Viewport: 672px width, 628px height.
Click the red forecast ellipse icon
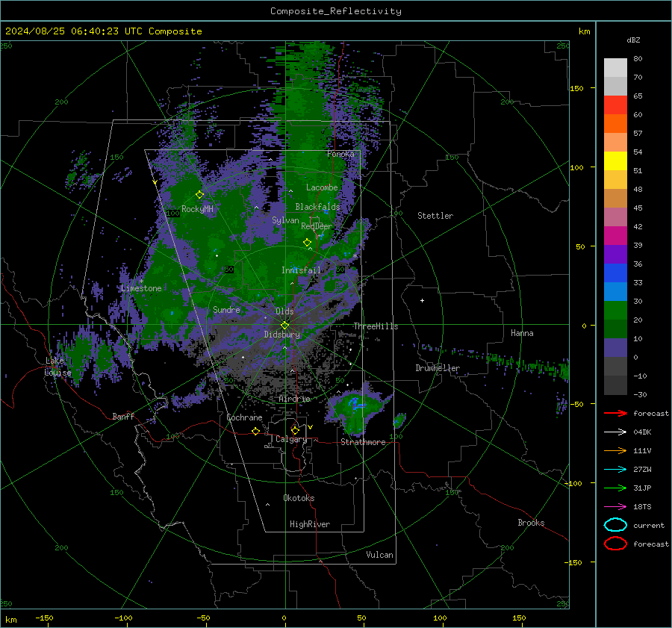tap(615, 544)
